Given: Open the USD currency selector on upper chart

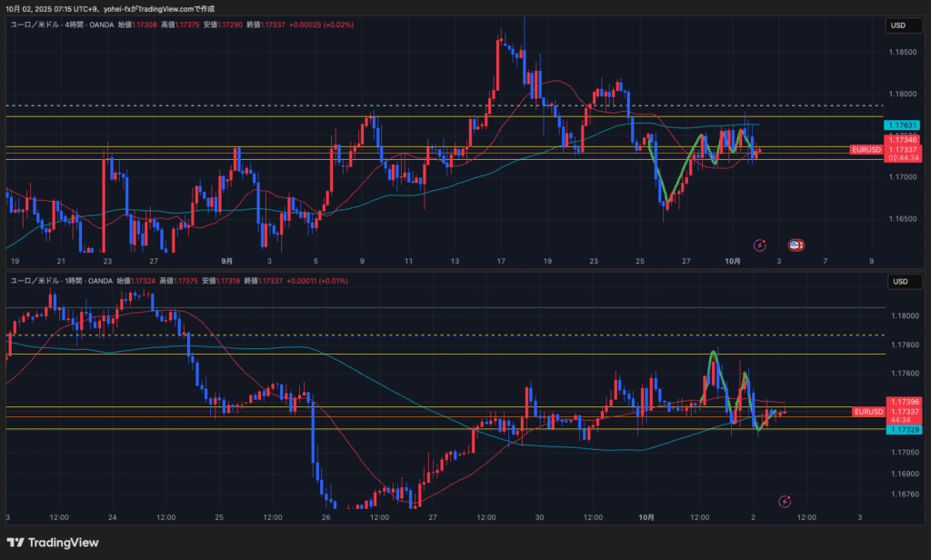Looking at the screenshot, I should coord(898,25).
